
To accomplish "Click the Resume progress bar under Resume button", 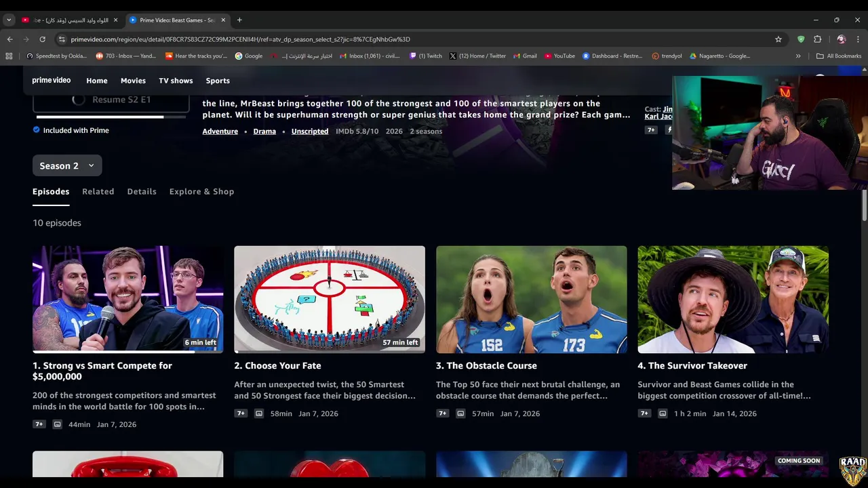I will click(x=111, y=117).
